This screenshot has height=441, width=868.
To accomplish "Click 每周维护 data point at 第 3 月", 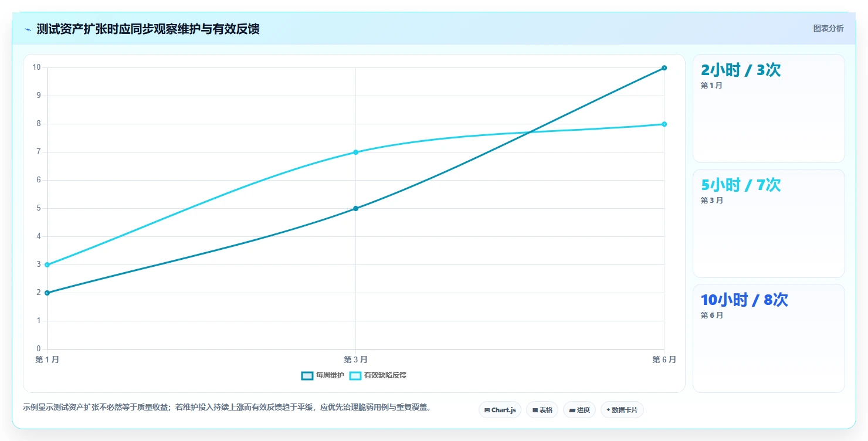I will coord(355,208).
